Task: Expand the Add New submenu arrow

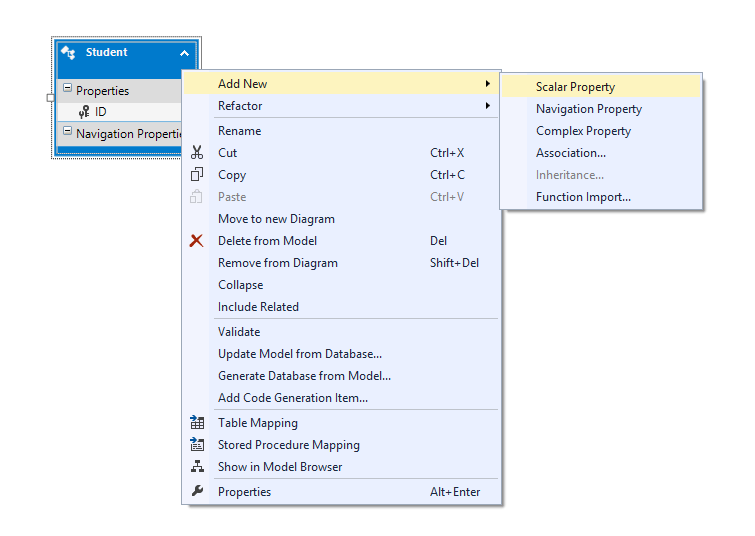Action: 488,84
